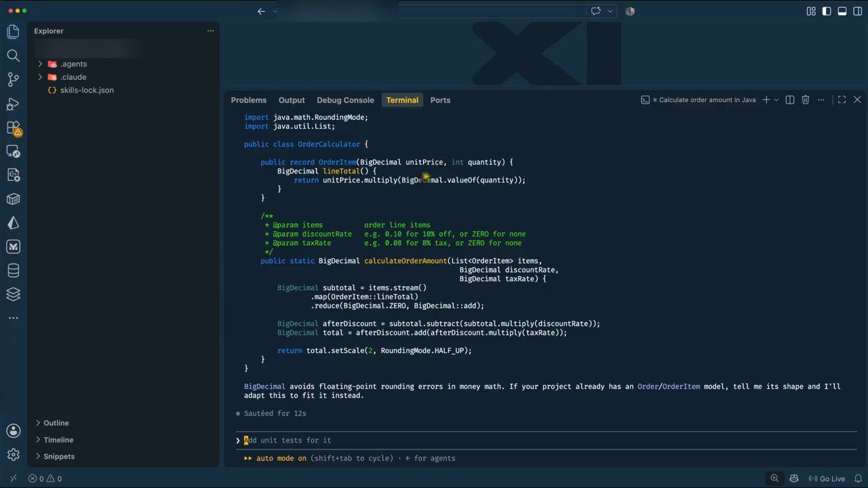
Task: Click the zoom magnifier in status bar
Action: point(774,479)
